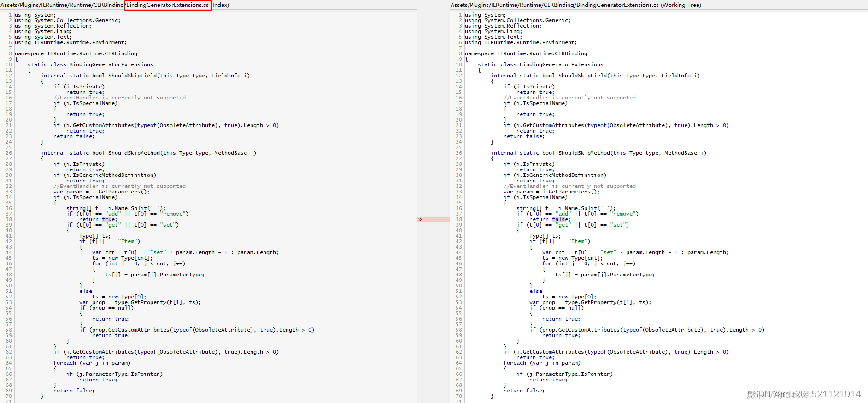Click 'foreach (var j in param)' in left pane
Screen dimensions: 868x403
point(92,363)
